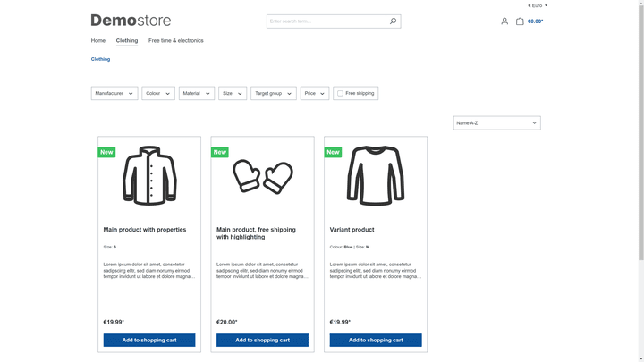Expand the Colour filter
This screenshot has height=362, width=644.
tap(158, 93)
